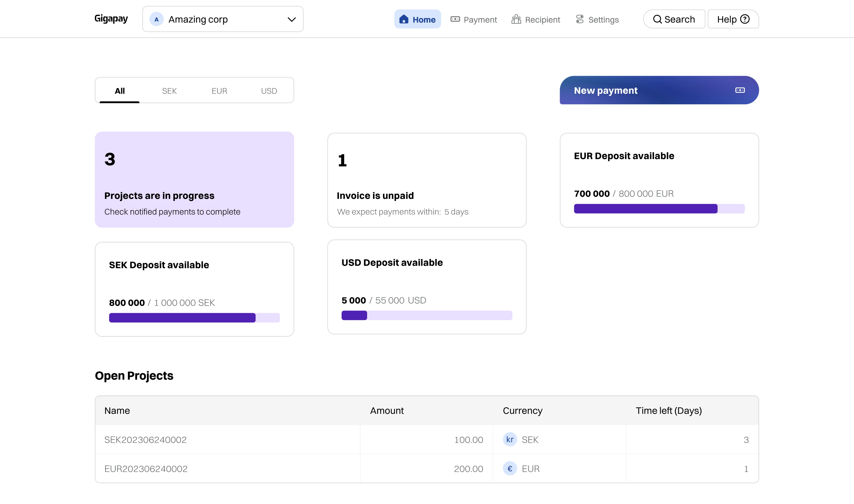Screen dimensions: 854x504
Task: Click the Recipient people icon
Action: (x=516, y=19)
